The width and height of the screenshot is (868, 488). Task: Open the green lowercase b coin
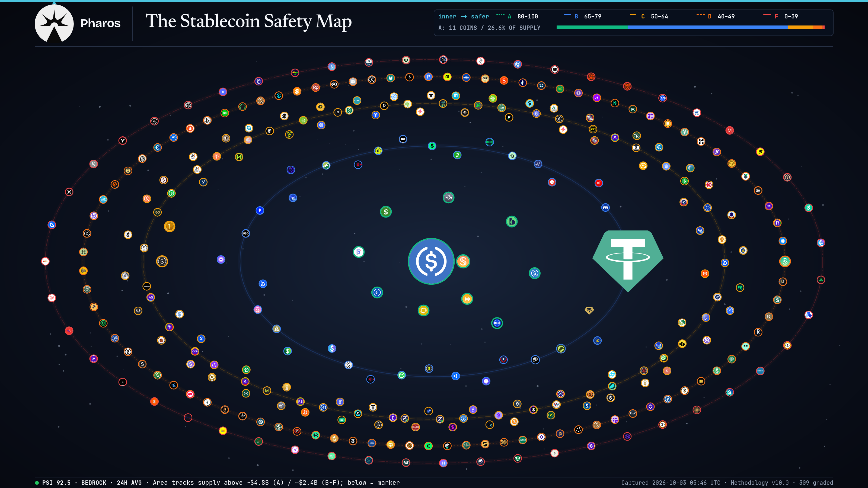512,221
